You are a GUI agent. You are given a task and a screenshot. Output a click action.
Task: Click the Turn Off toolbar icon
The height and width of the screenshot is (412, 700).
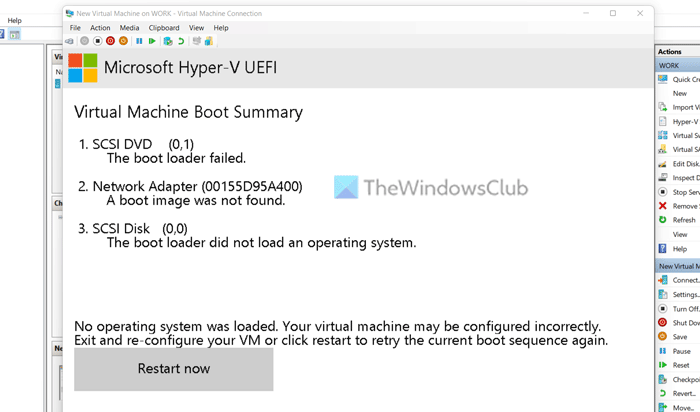coord(97,41)
